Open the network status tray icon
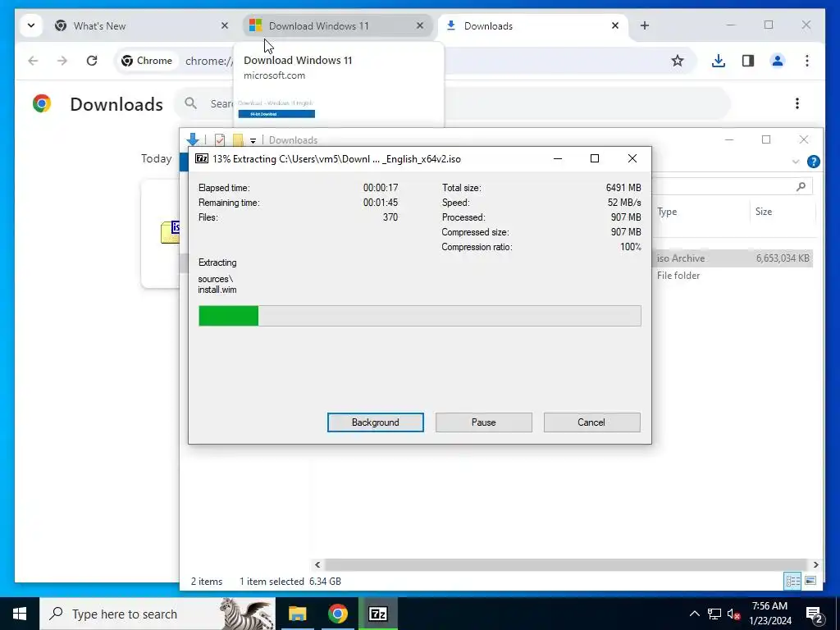 pos(714,614)
